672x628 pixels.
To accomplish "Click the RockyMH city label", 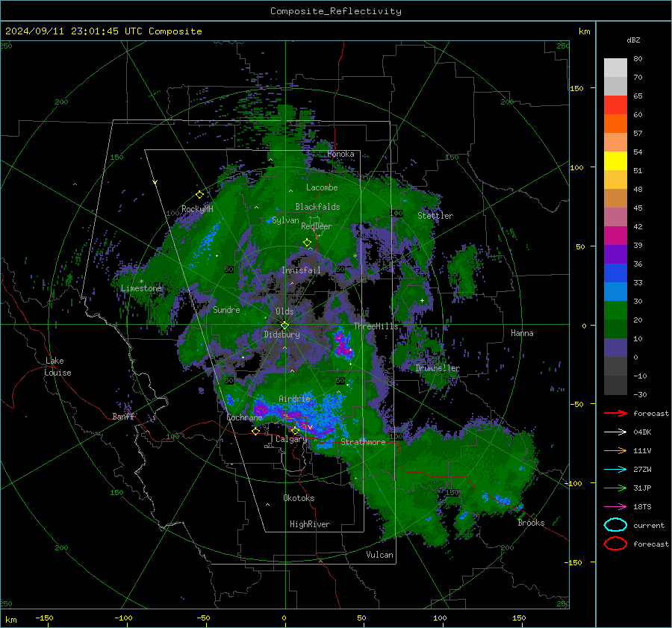I will 197,209.
